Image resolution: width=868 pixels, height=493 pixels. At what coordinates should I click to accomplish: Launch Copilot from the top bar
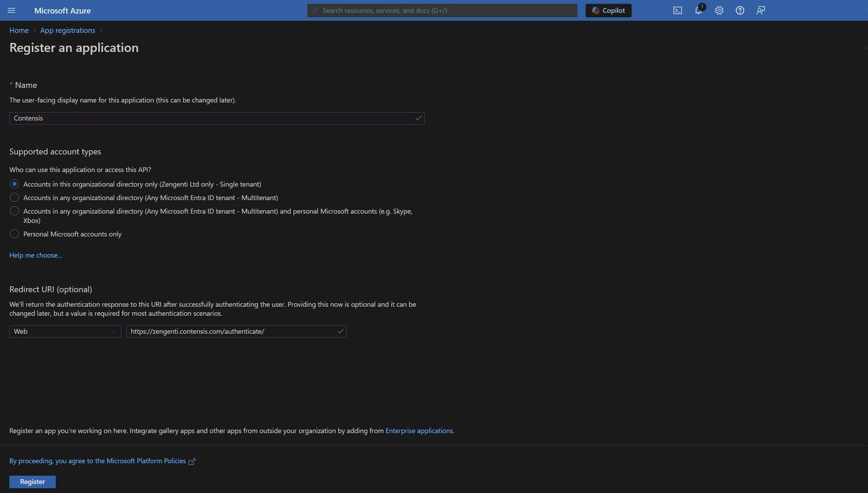point(608,10)
